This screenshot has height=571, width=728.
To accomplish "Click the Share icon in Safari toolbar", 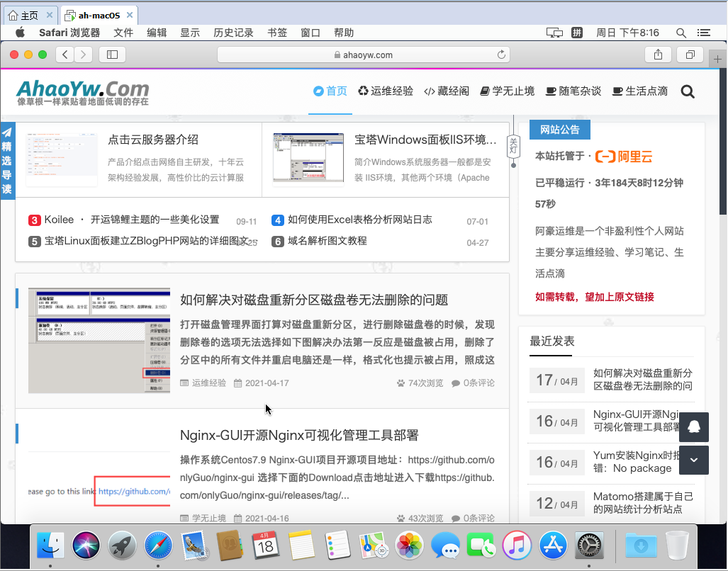I will click(x=658, y=55).
